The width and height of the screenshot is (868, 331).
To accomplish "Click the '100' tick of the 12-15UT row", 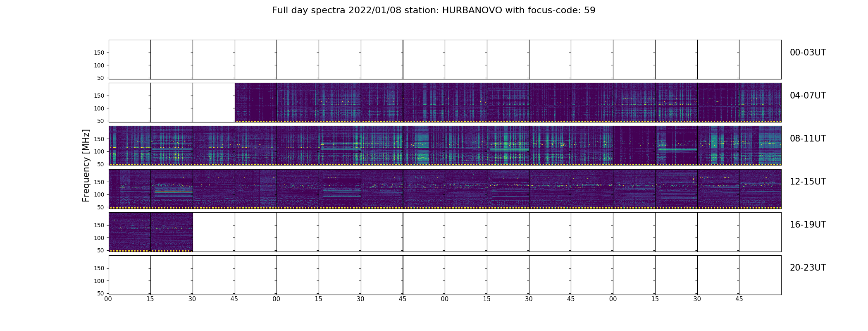I will (99, 194).
